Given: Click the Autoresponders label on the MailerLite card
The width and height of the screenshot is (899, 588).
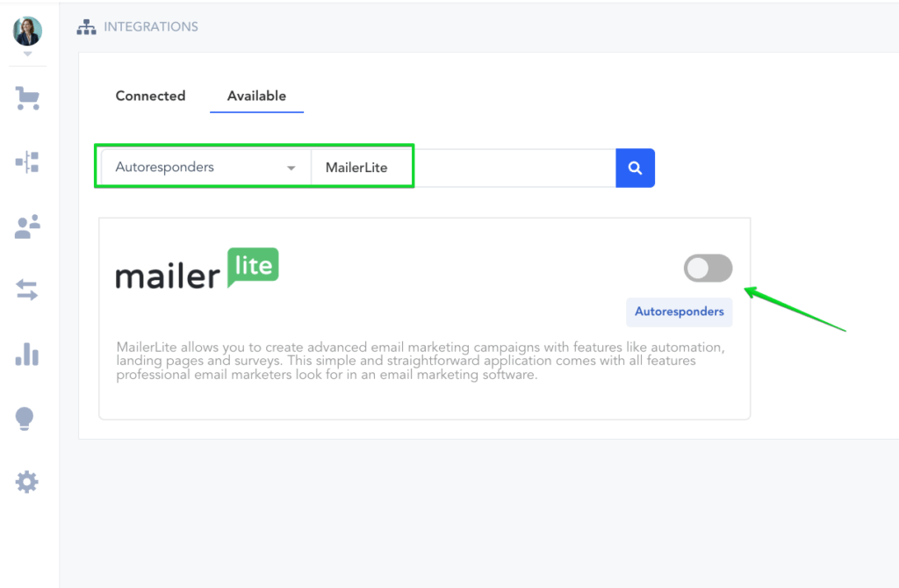Looking at the screenshot, I should [x=680, y=312].
